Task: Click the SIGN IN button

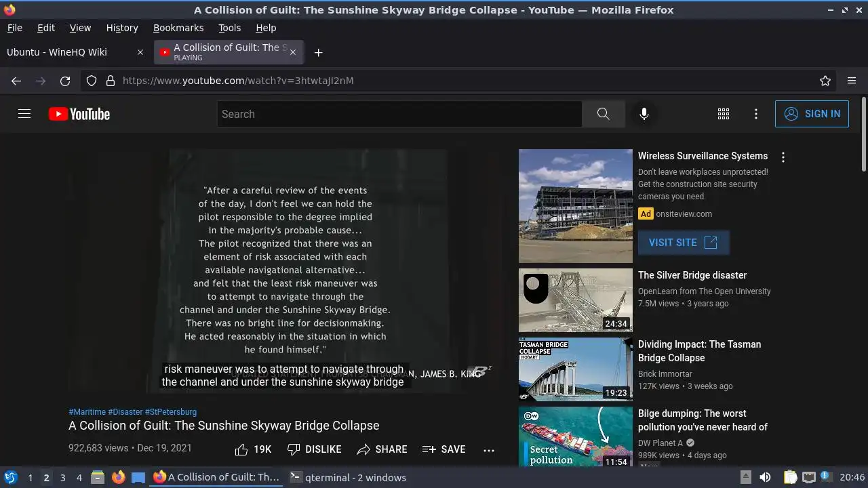Action: pos(812,114)
